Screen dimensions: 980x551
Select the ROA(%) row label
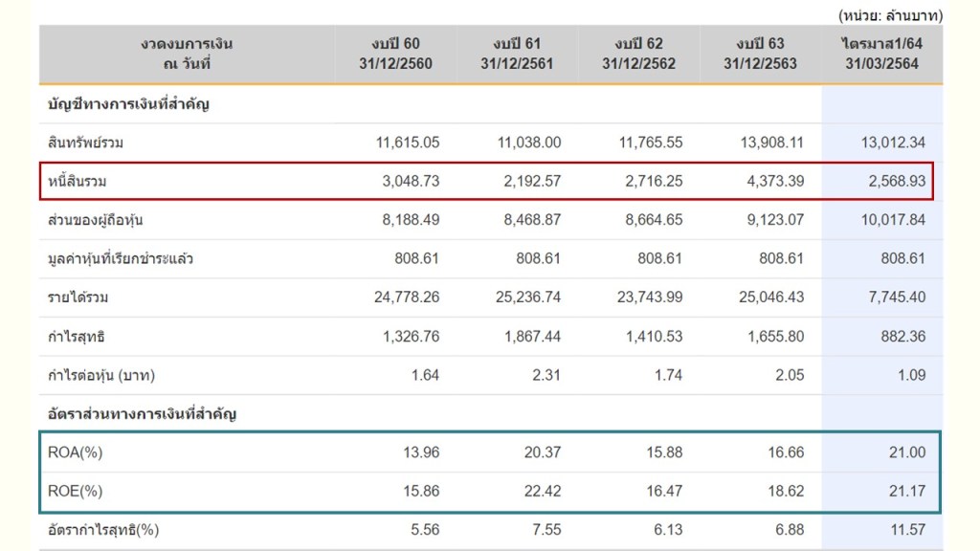75,452
